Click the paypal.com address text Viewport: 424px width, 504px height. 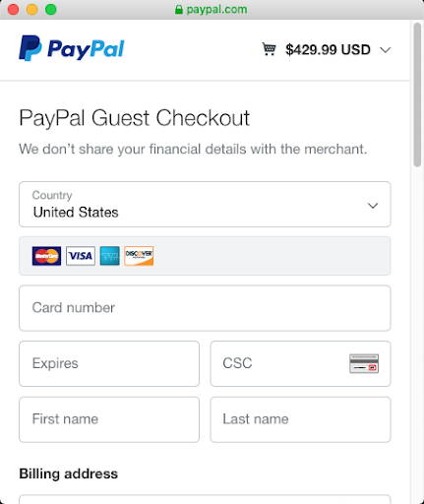coord(216,10)
